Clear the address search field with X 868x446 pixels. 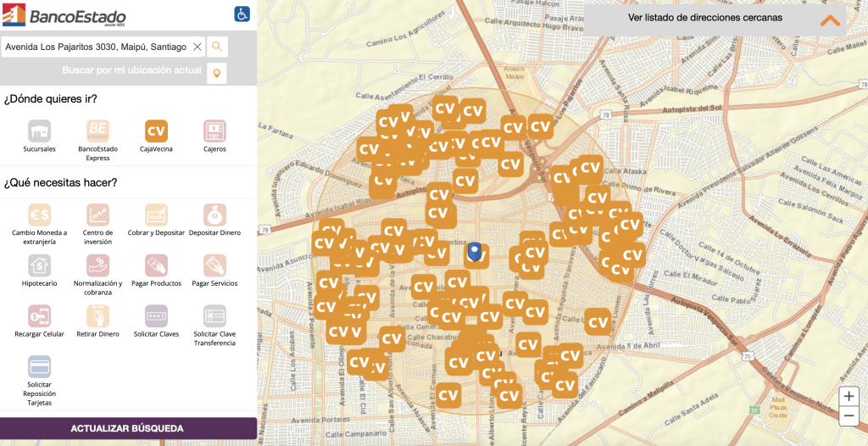197,47
